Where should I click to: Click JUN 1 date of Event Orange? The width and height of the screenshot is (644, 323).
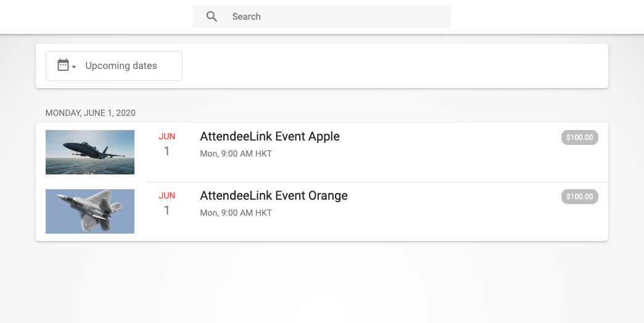[167, 203]
